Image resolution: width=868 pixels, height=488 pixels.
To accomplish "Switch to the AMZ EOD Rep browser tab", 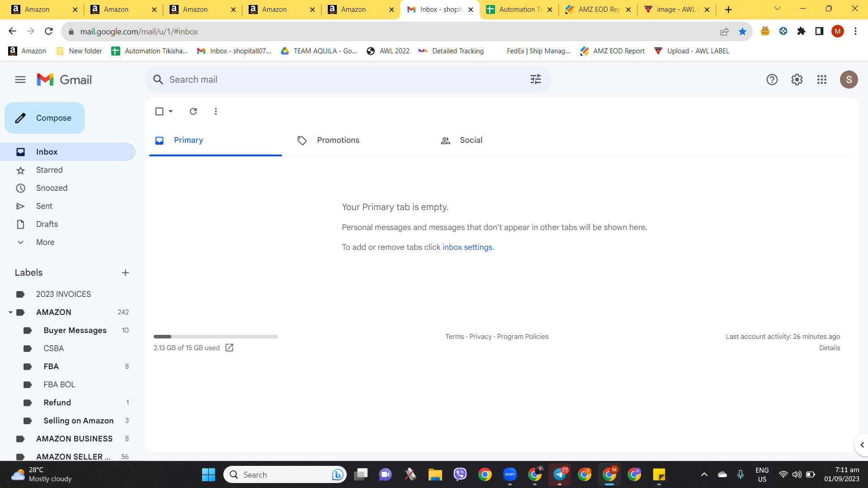I will [x=598, y=9].
